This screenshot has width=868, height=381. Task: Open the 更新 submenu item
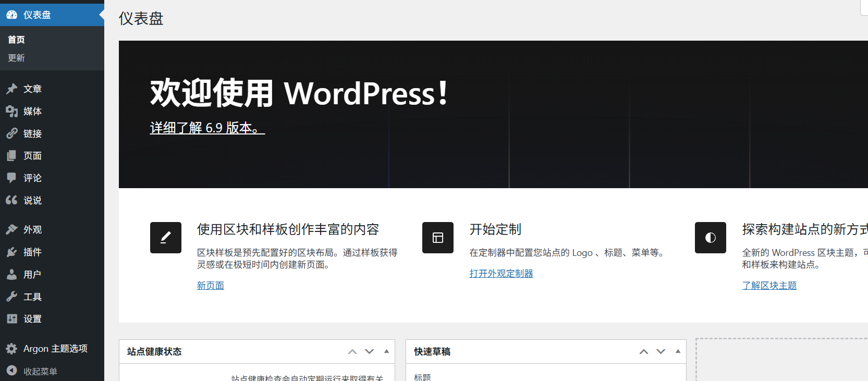(x=16, y=58)
